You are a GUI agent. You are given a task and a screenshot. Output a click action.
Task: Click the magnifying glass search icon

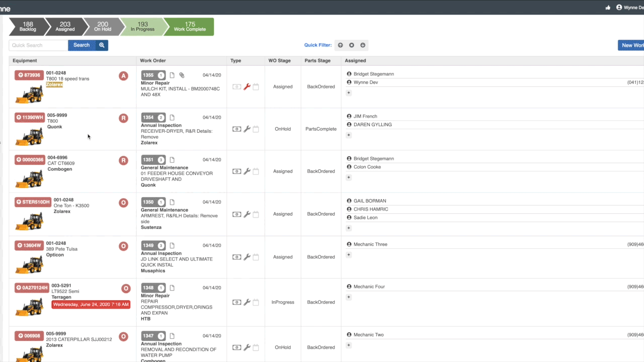pyautogui.click(x=102, y=45)
